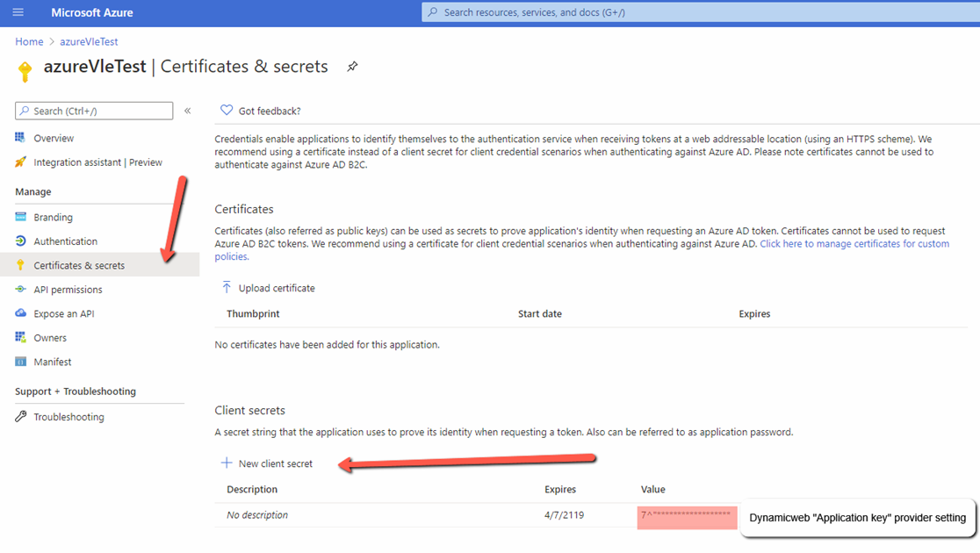Viewport: 980px width, 553px height.
Task: Open the Troubleshooting page
Action: click(68, 417)
